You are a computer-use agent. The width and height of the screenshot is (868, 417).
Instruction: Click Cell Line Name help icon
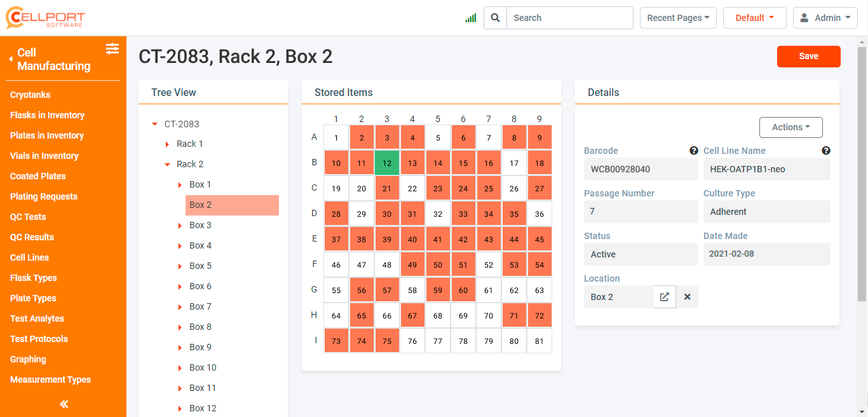(x=825, y=151)
